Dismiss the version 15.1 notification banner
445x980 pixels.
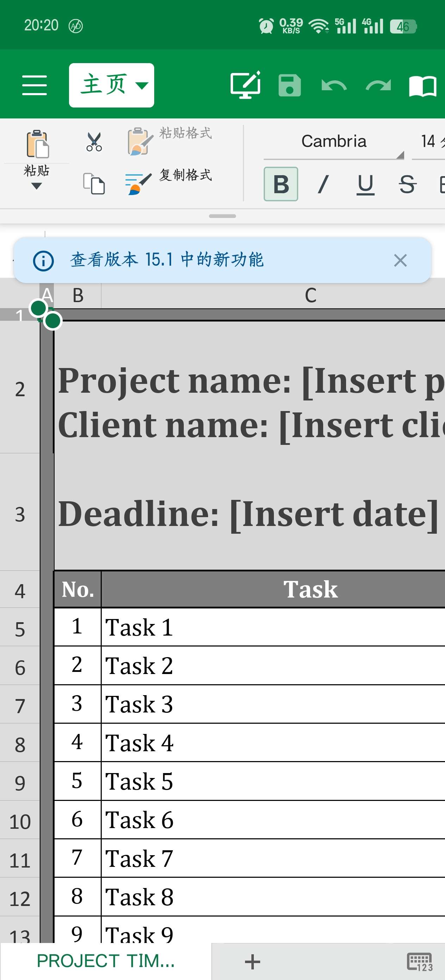[400, 261]
